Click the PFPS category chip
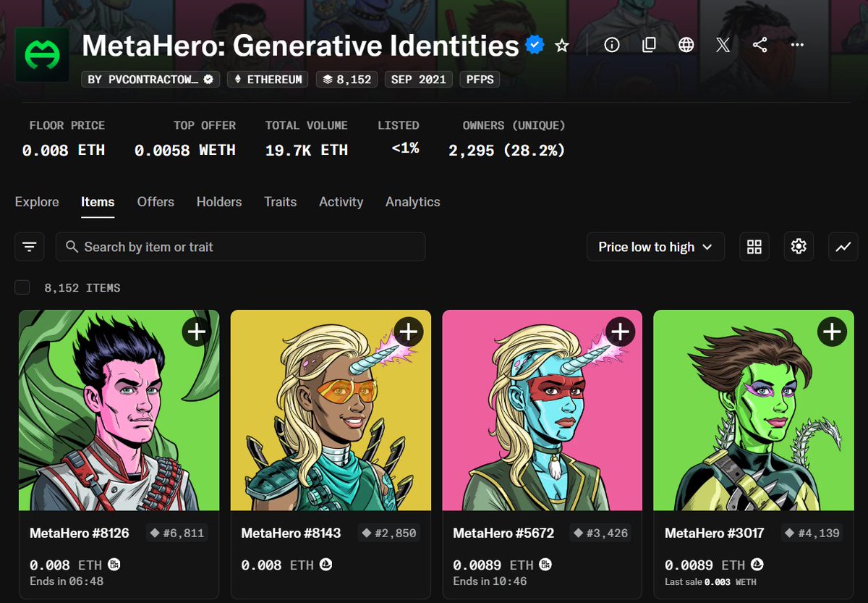The image size is (868, 603). coord(480,79)
